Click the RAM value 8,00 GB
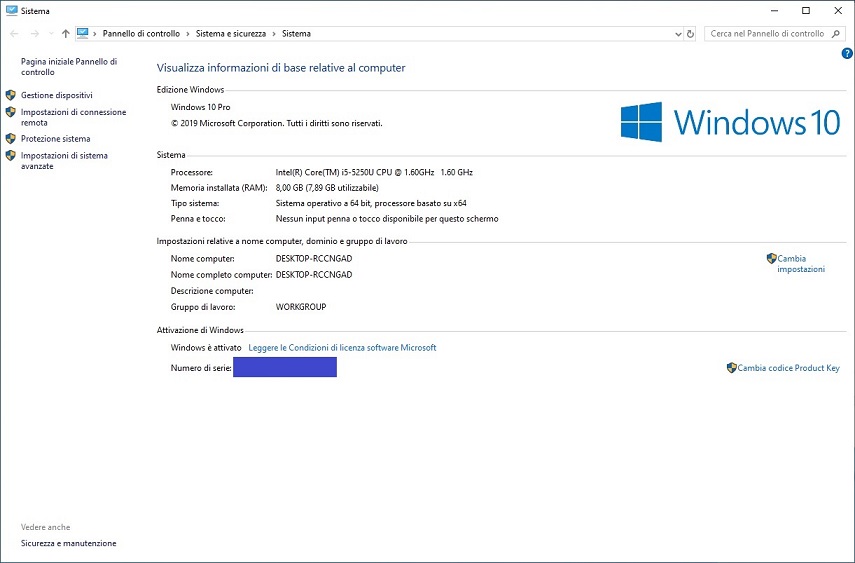 tap(327, 188)
